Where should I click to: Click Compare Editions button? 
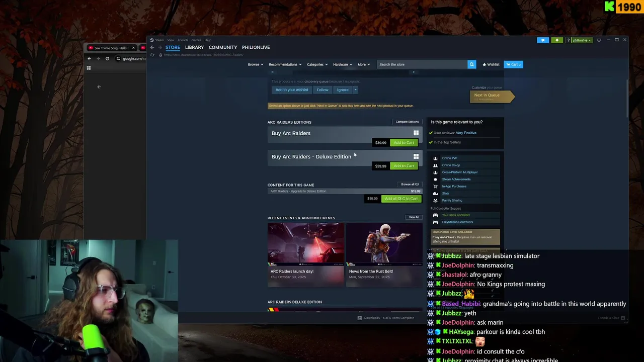(407, 122)
